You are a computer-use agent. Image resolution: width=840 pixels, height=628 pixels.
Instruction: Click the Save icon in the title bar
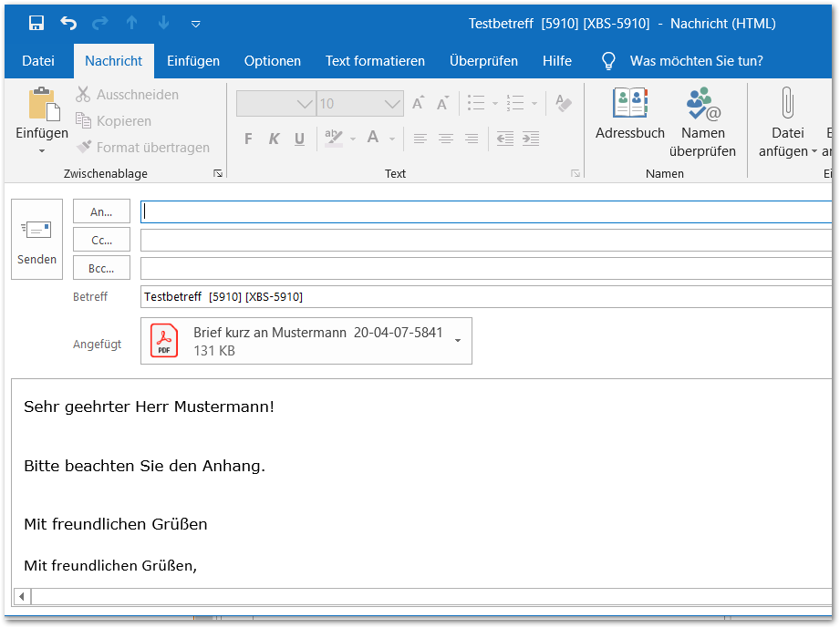pyautogui.click(x=36, y=23)
